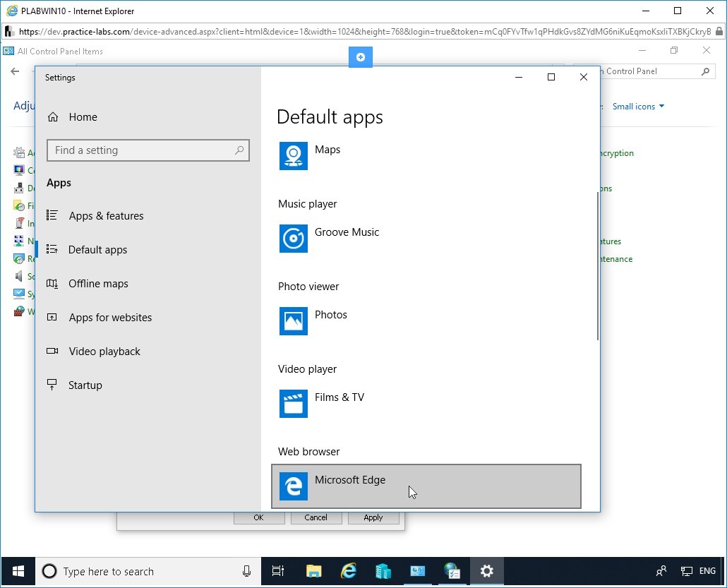Open Task View from the taskbar
The image size is (727, 588).
[277, 571]
